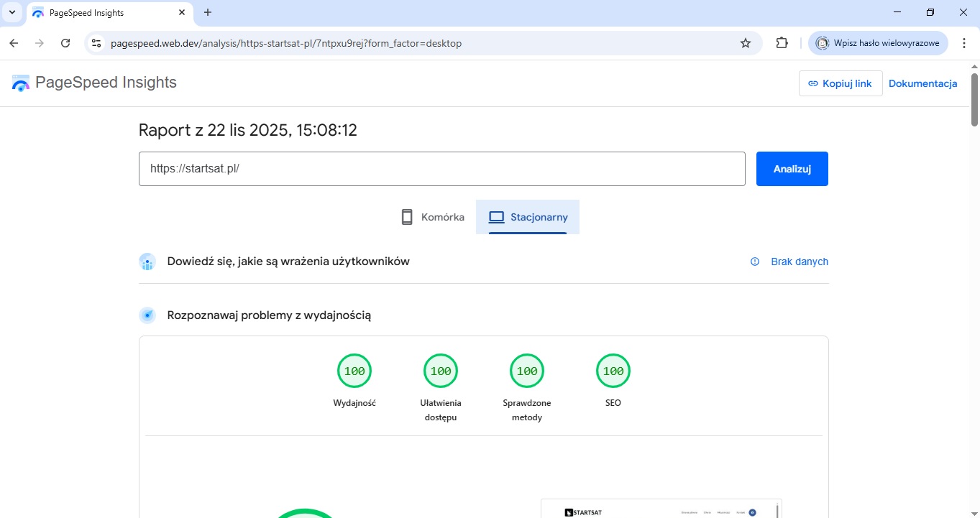The height and width of the screenshot is (518, 980).
Task: Click the browser forward arrow
Action: coord(40,43)
